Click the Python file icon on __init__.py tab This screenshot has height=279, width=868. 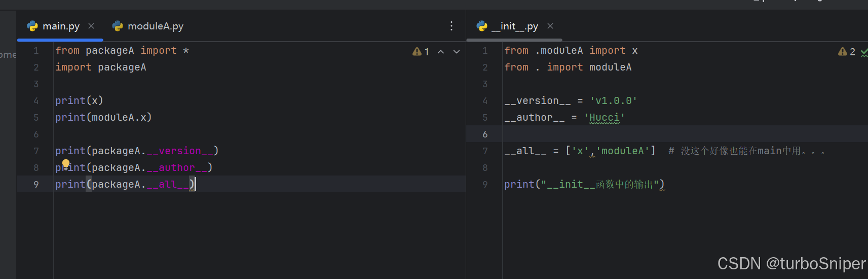tap(482, 26)
